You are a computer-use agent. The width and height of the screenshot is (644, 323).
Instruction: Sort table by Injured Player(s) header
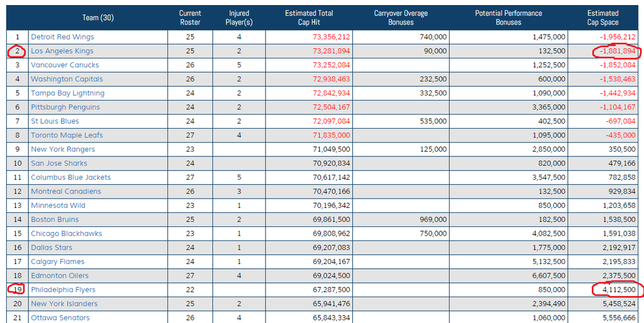238,18
